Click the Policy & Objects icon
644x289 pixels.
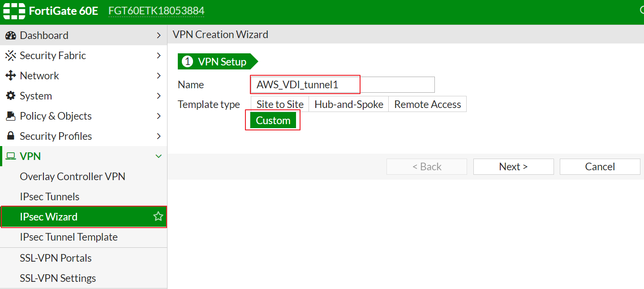coord(11,116)
